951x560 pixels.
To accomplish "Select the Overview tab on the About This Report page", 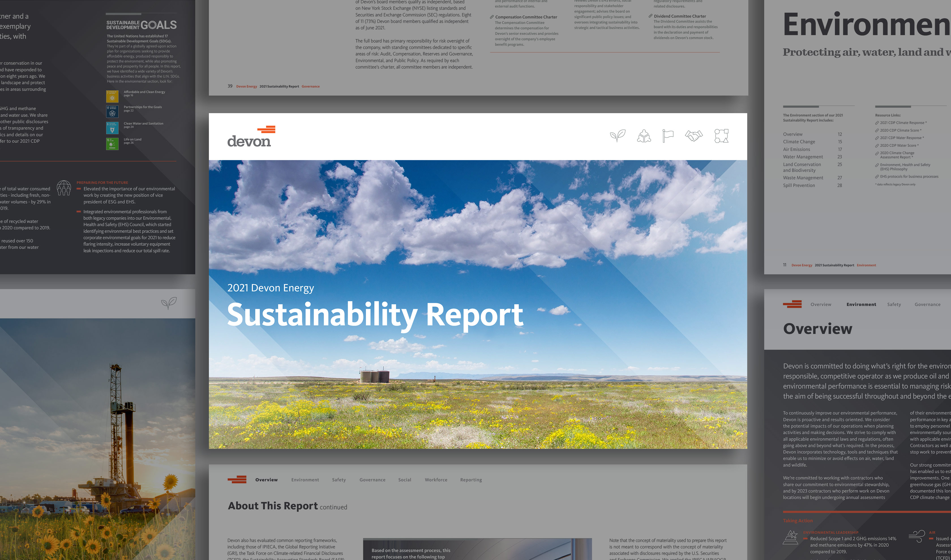I will pos(266,480).
